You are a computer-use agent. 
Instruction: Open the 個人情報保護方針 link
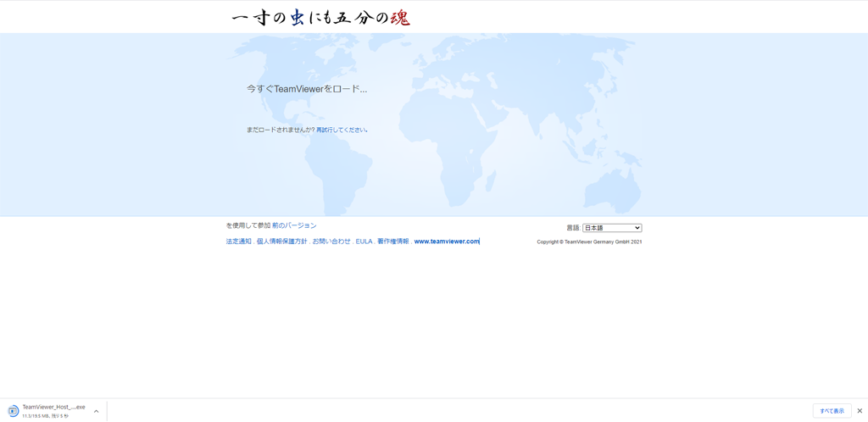click(x=282, y=242)
